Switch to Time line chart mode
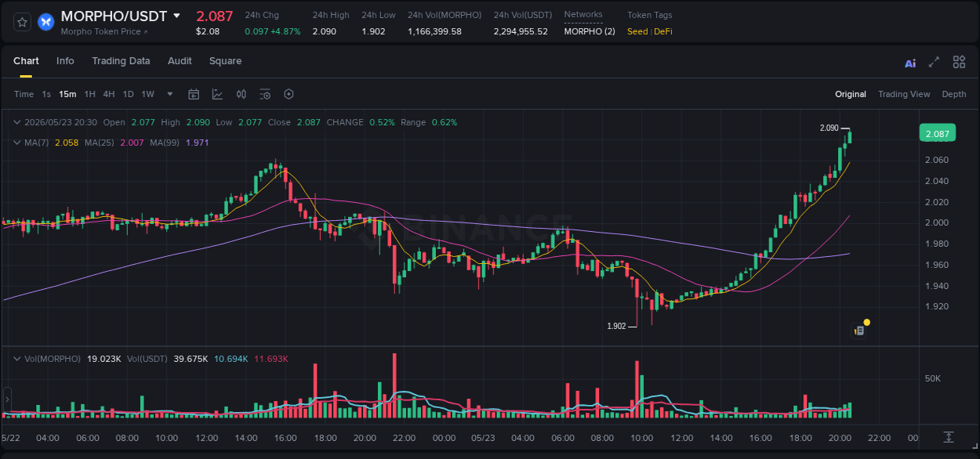 pyautogui.click(x=24, y=94)
